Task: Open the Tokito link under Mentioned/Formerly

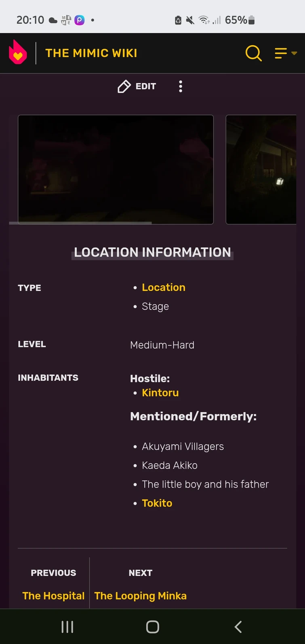Action: pos(157,503)
